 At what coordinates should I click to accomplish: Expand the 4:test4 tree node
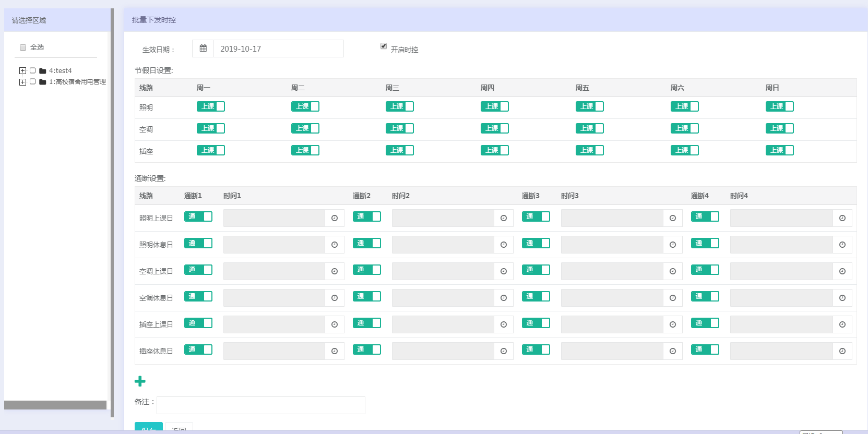(x=22, y=71)
